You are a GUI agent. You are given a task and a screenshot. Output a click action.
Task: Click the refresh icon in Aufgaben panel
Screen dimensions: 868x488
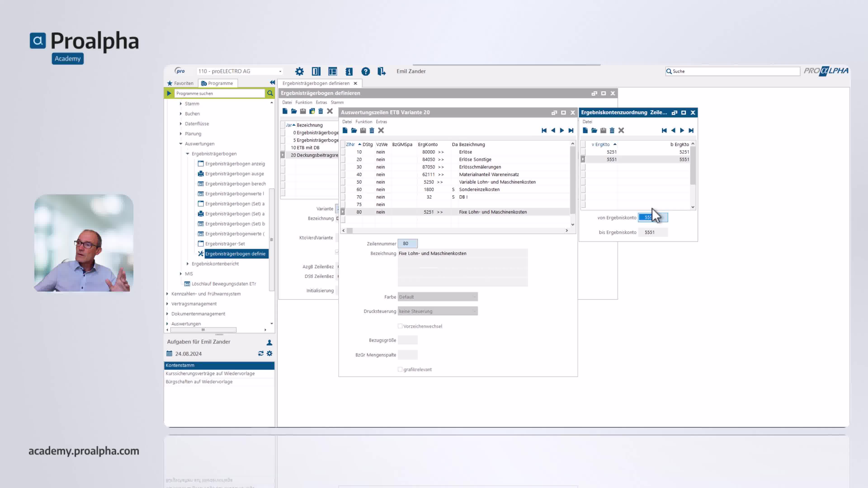260,353
